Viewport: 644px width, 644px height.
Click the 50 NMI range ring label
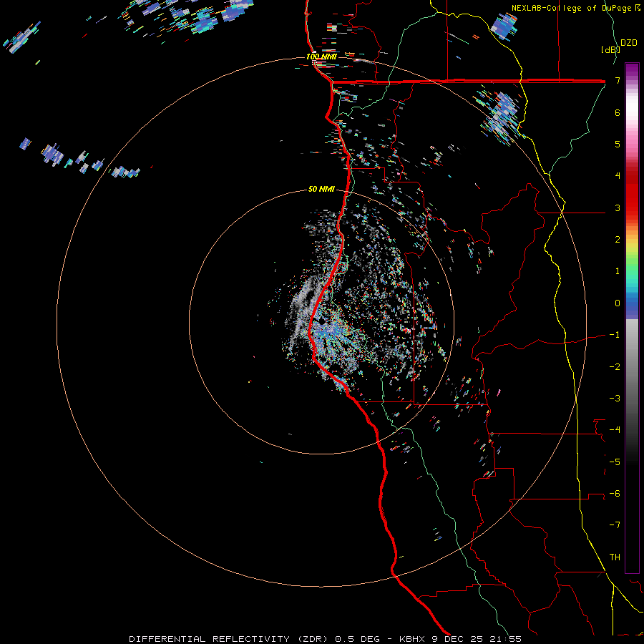click(x=321, y=190)
